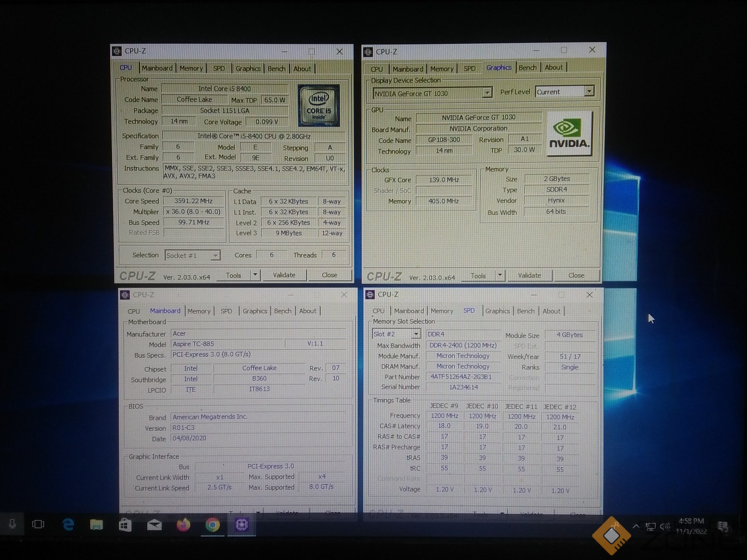Click Tools button in the CPU window
747x560 pixels.
point(233,275)
